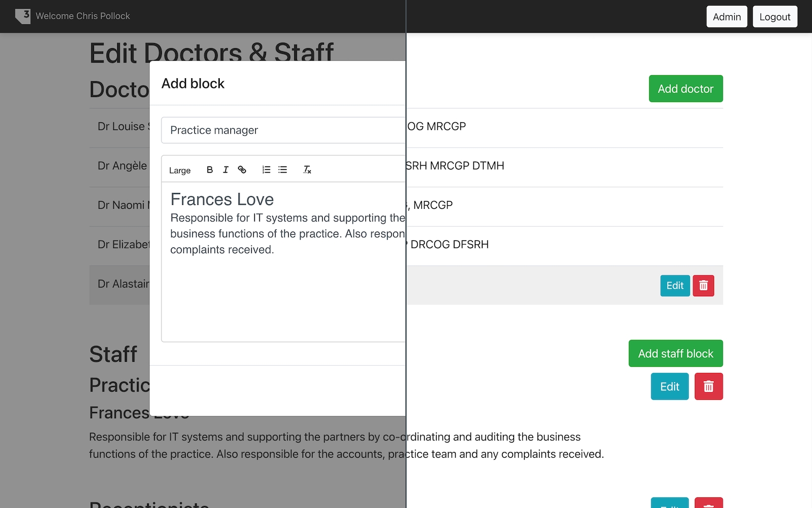Viewport: 812px width, 508px height.
Task: Place cursor in the editor's description paragraph
Action: (284, 234)
